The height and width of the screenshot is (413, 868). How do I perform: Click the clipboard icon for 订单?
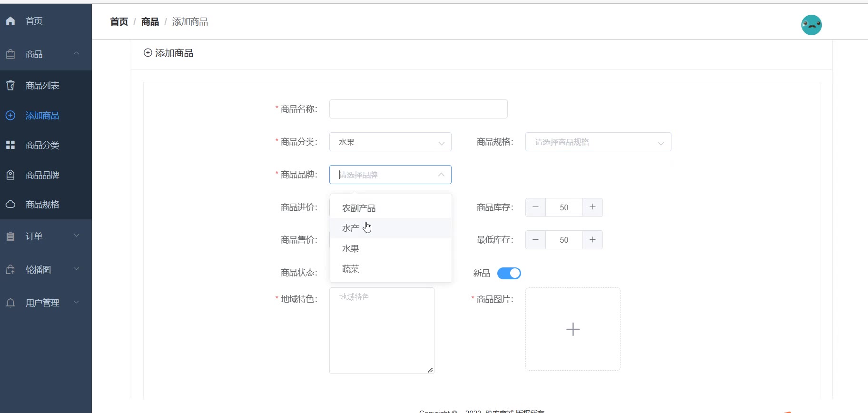click(x=10, y=236)
